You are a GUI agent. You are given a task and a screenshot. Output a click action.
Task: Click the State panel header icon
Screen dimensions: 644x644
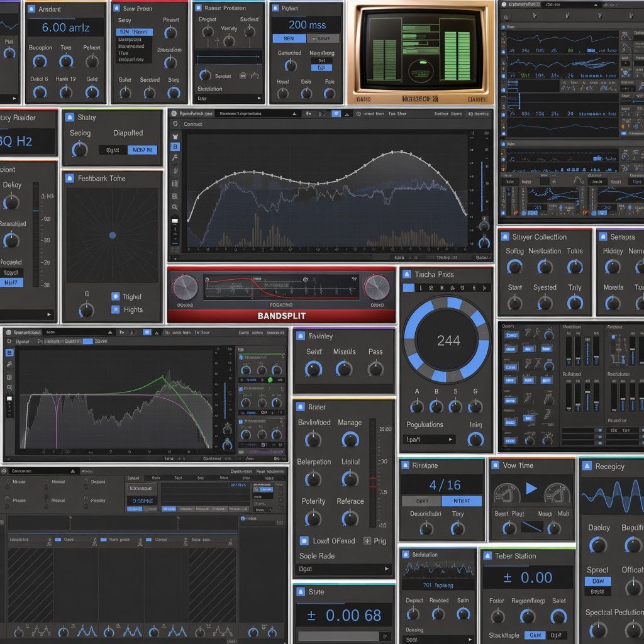pos(301,591)
